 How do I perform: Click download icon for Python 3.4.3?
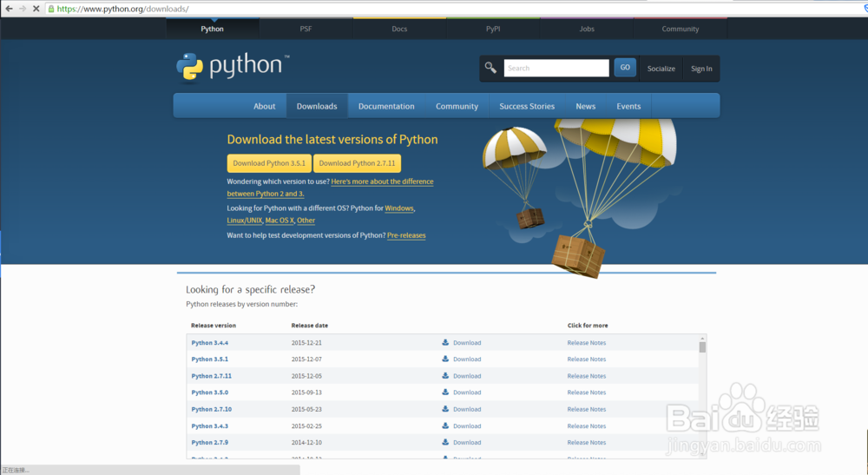pyautogui.click(x=445, y=426)
